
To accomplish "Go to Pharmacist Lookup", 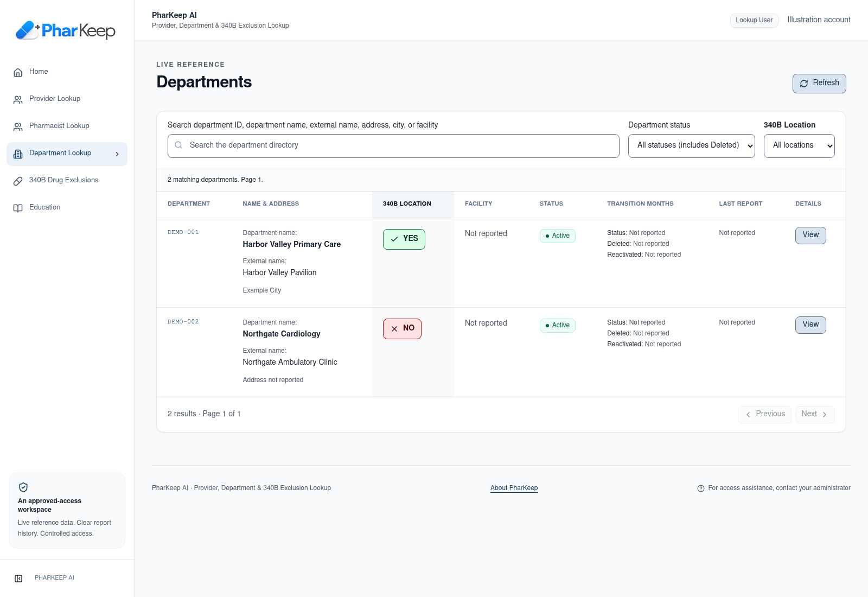I will pos(67,126).
